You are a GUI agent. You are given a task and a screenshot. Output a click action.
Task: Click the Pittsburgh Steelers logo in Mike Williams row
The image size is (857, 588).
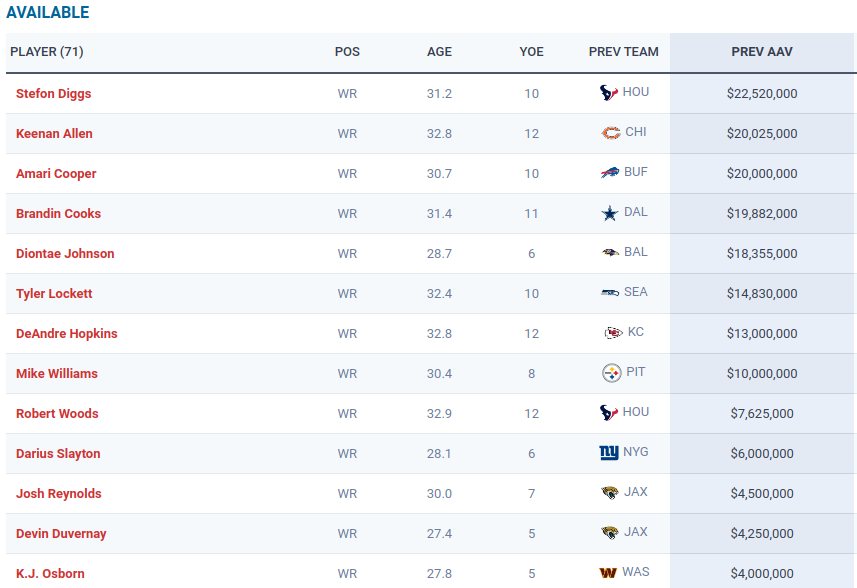(x=612, y=373)
